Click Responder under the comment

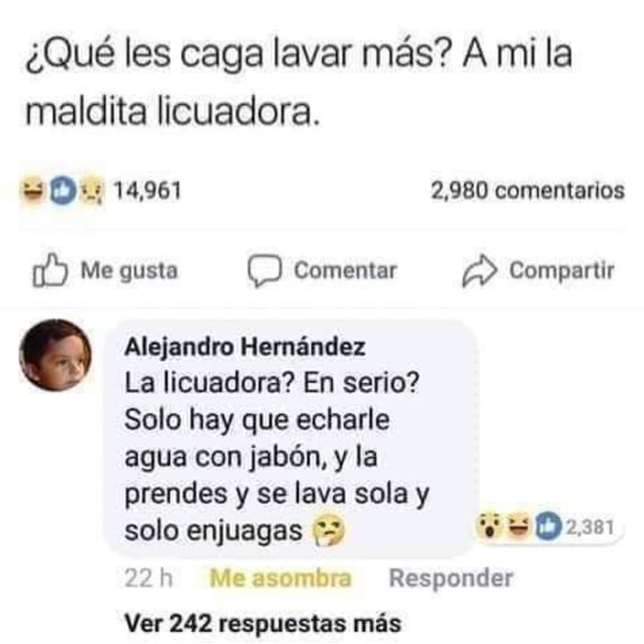point(451,579)
